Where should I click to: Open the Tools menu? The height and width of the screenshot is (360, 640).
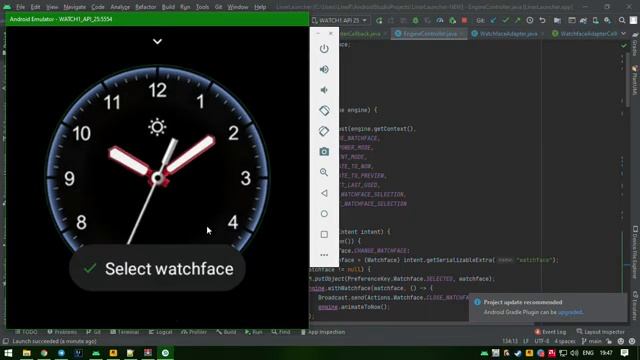(202, 7)
